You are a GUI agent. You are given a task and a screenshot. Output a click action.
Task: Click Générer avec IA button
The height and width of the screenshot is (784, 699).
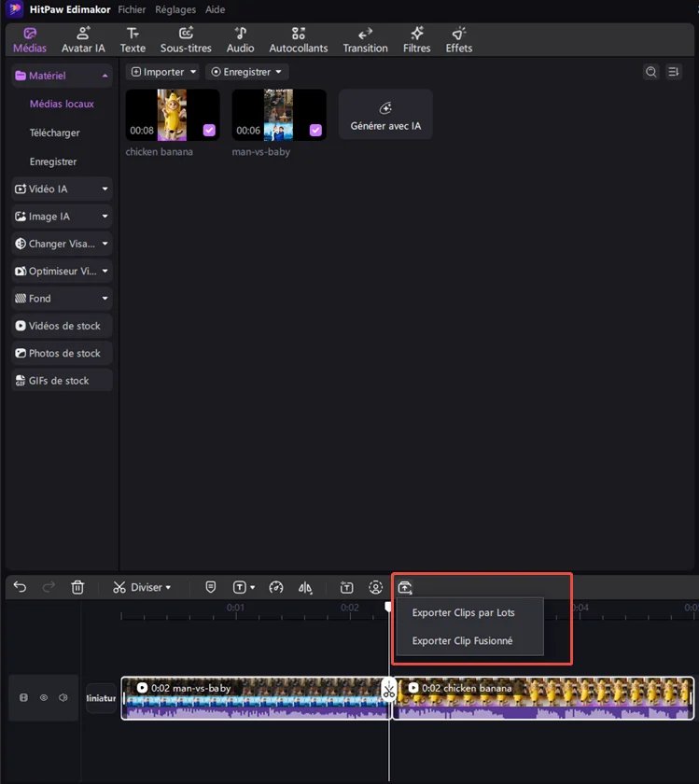(x=385, y=115)
